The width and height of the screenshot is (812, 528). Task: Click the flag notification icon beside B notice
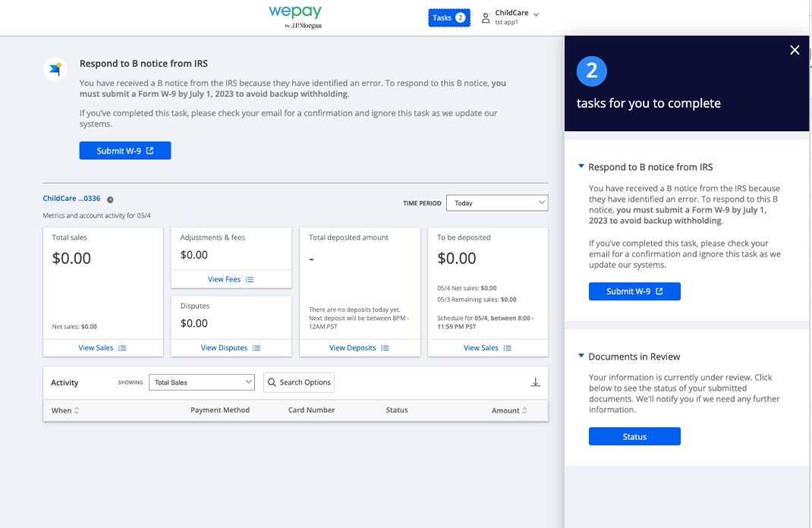pyautogui.click(x=55, y=69)
